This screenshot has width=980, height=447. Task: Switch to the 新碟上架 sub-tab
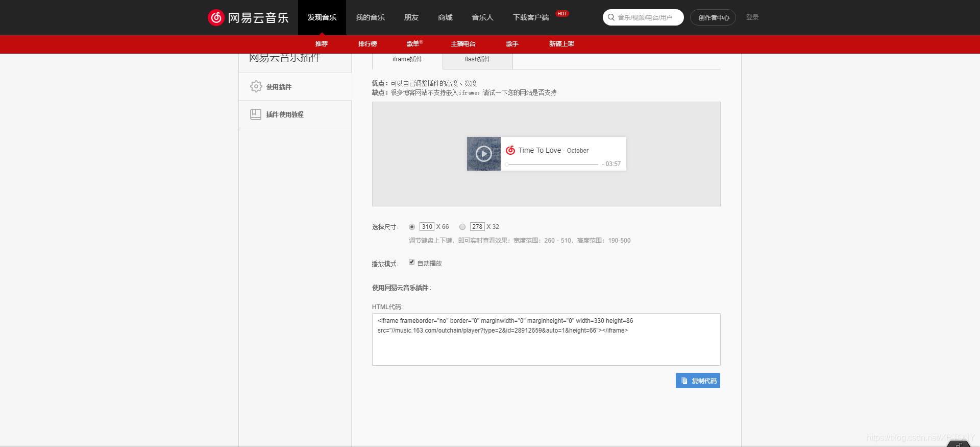561,44
